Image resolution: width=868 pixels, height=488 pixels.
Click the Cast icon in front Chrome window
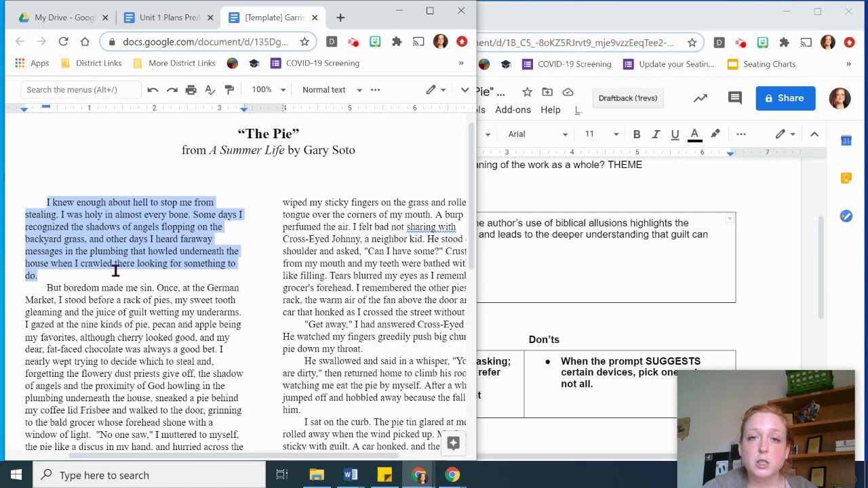point(418,42)
